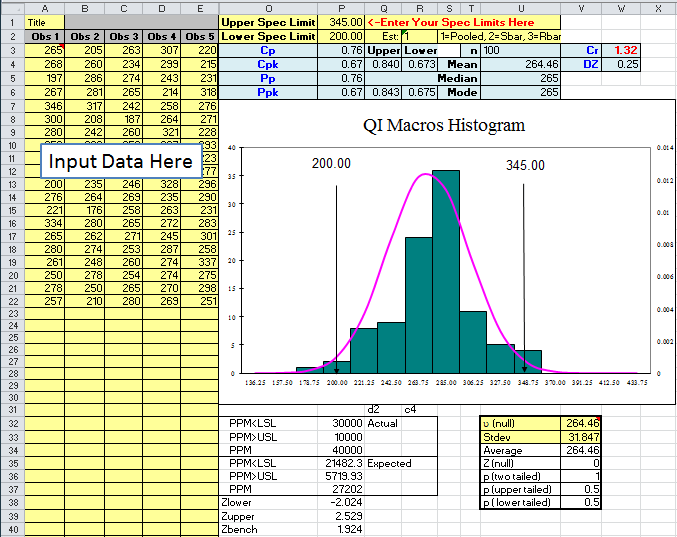This screenshot has width=677, height=537.
Task: Click the Average label cell
Action: click(x=520, y=450)
